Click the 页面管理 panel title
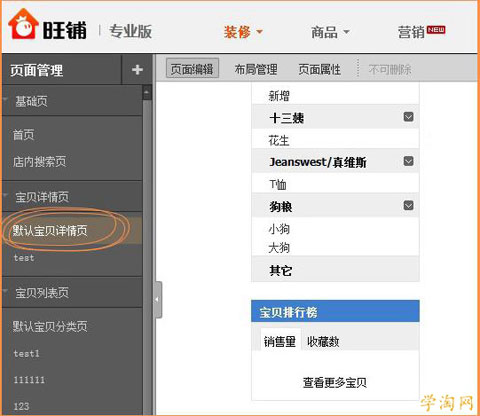 [36, 70]
